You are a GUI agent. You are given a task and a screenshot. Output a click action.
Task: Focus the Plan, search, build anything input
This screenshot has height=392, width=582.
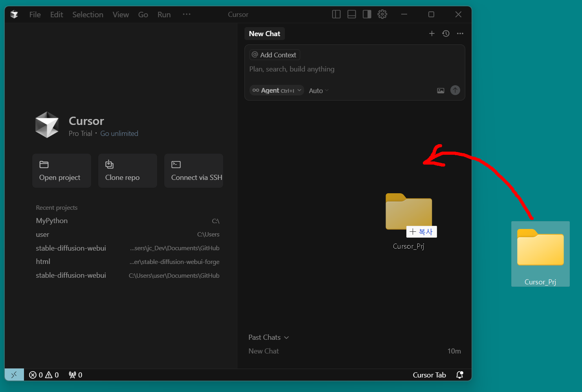click(354, 69)
